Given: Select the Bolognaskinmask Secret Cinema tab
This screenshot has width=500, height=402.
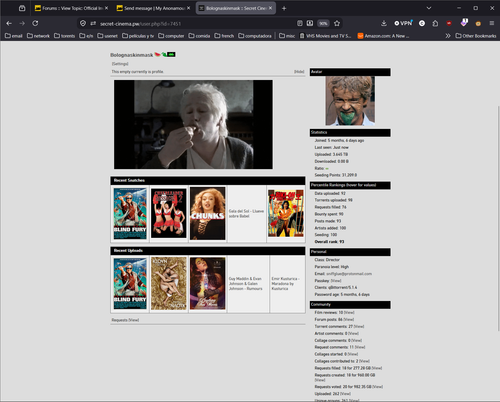Looking at the screenshot, I should tap(236, 8).
